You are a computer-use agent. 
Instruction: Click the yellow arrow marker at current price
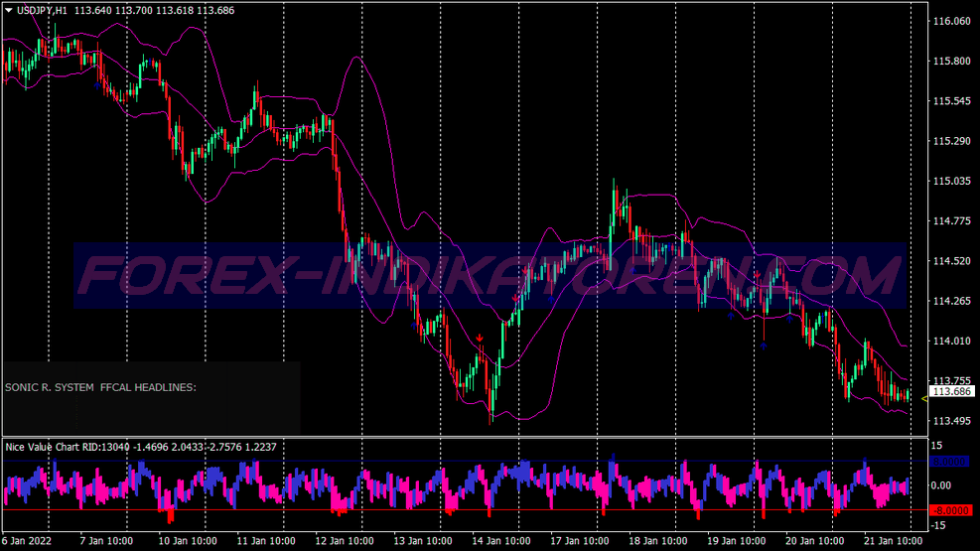pyautogui.click(x=923, y=398)
